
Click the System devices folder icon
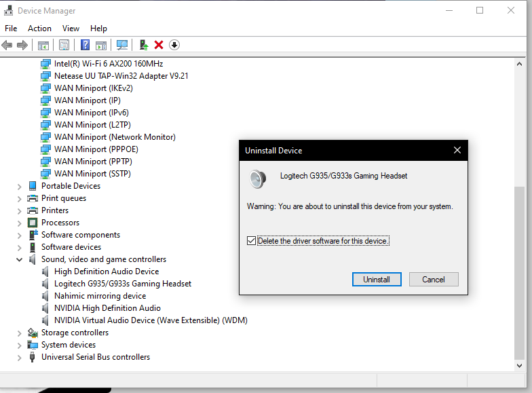(33, 345)
